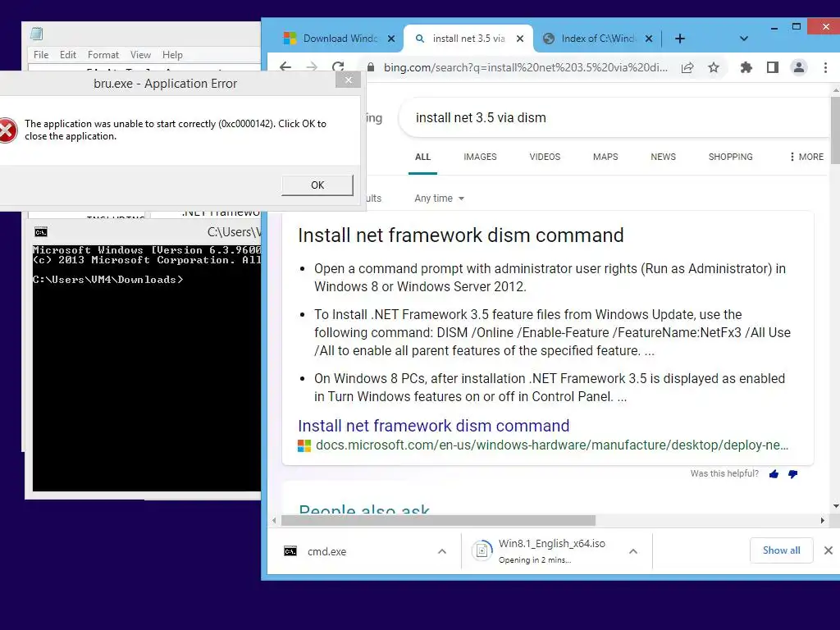Open Install net framework dism command link
840x630 pixels.
click(x=433, y=426)
